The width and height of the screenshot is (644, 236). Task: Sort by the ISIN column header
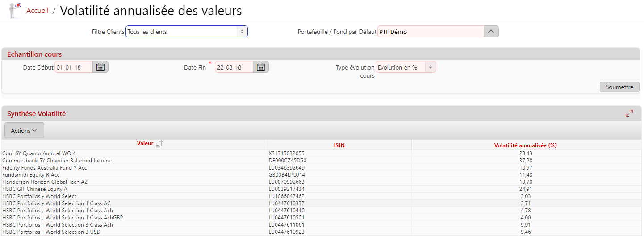(339, 145)
